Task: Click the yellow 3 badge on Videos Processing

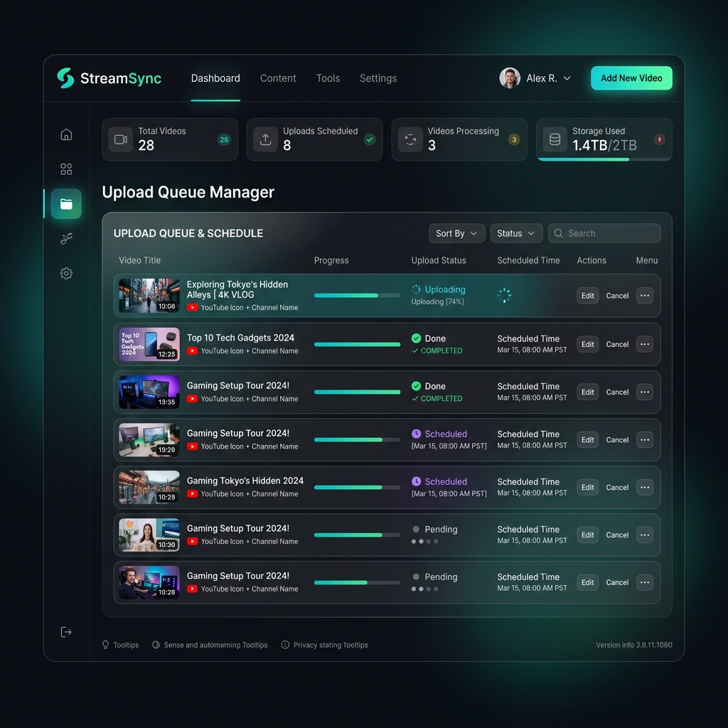Action: click(x=514, y=139)
